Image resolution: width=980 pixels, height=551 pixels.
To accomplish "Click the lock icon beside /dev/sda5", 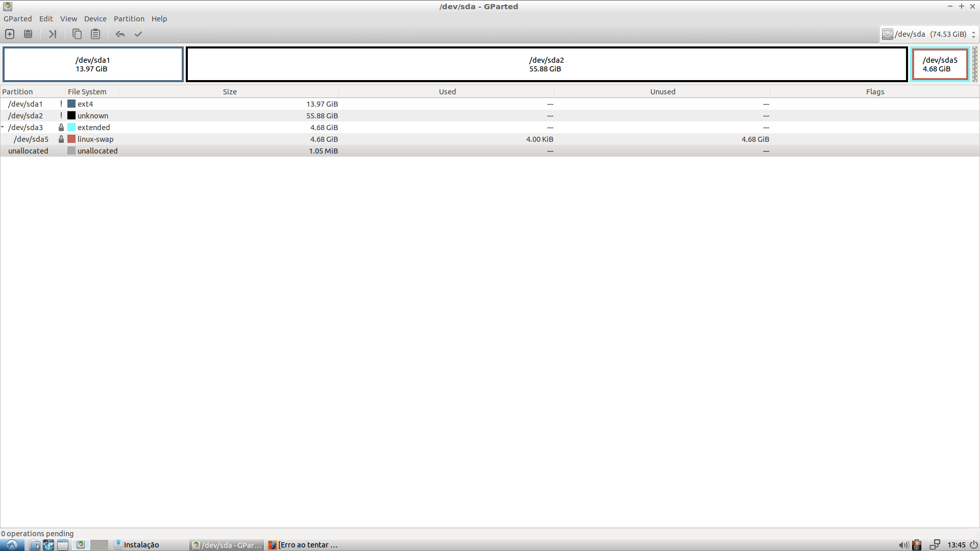I will 61,139.
